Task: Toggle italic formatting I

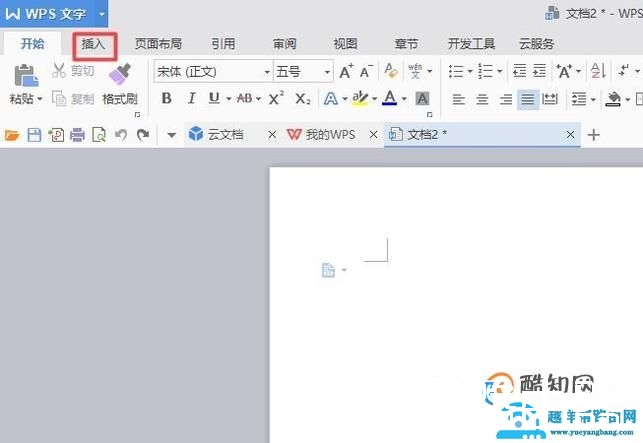Action: (x=191, y=98)
